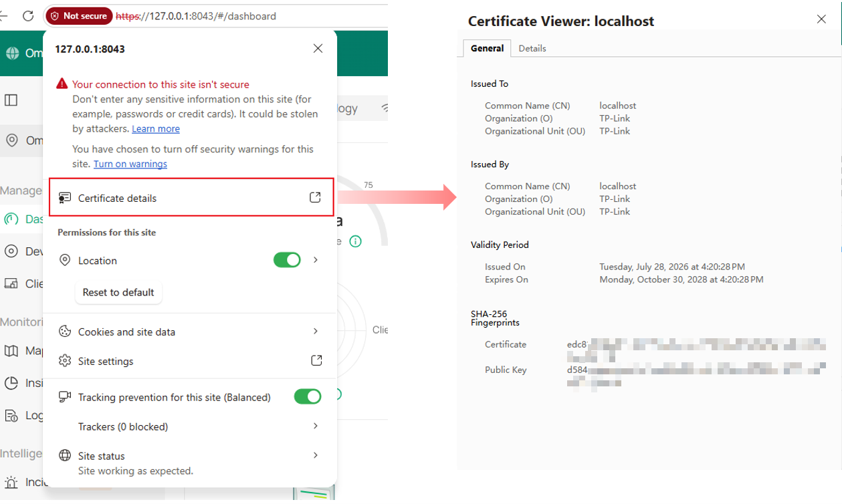The height and width of the screenshot is (504, 842).
Task: Open Certificate details entry
Action: pos(191,198)
